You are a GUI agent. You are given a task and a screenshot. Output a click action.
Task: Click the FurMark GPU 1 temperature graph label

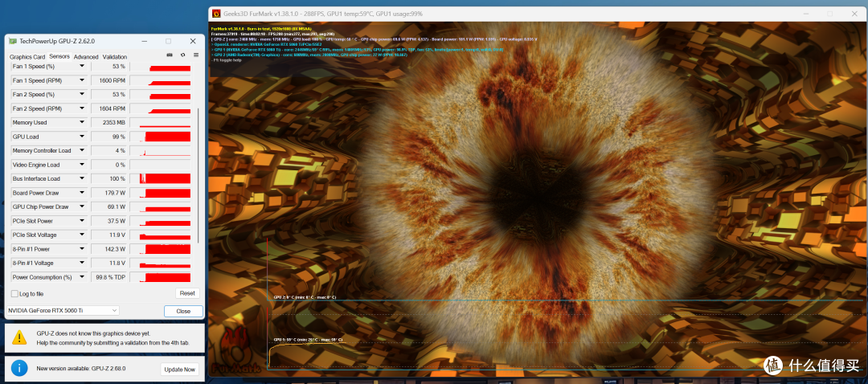click(308, 340)
